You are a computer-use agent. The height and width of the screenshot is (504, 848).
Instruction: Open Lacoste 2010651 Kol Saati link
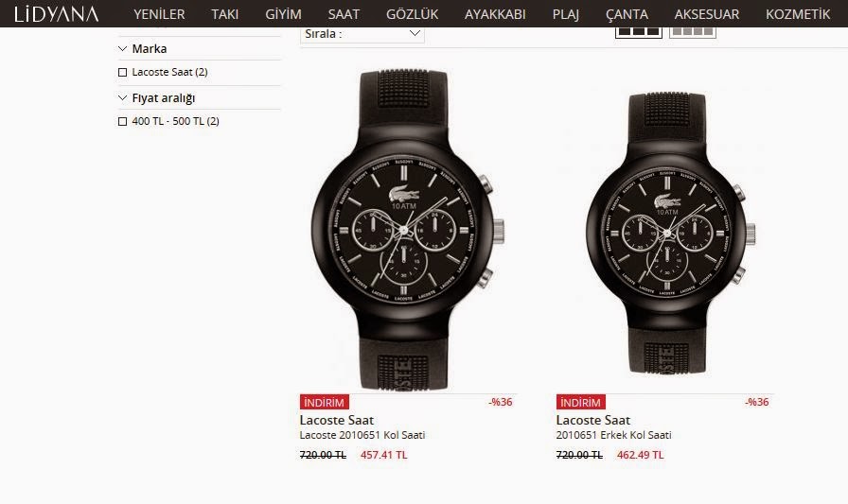(x=362, y=435)
